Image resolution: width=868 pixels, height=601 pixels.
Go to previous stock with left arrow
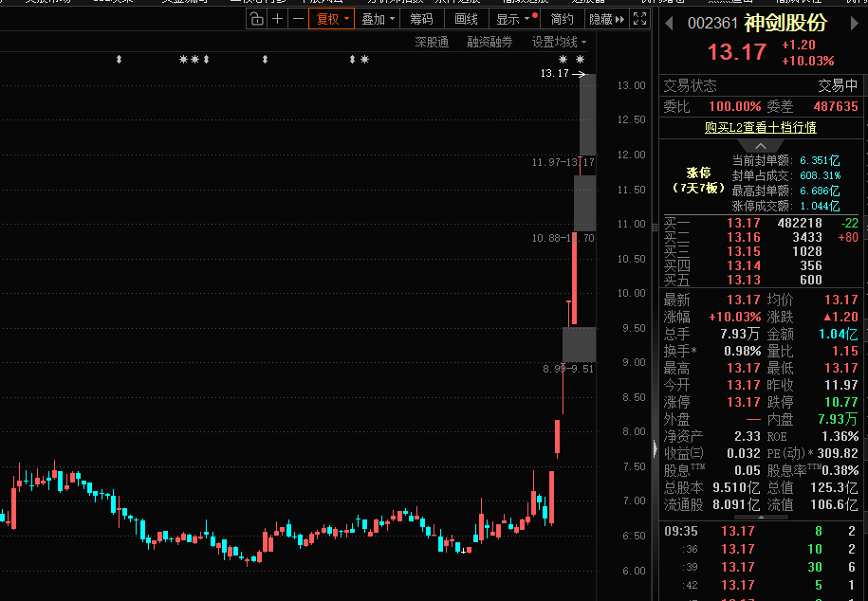coord(668,22)
